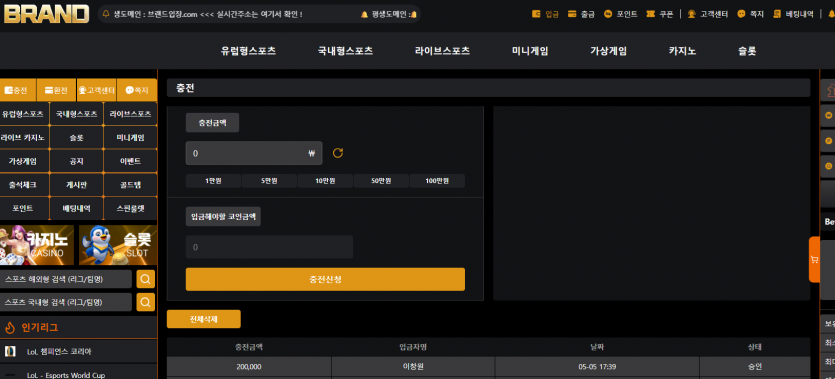Select the 100만원 quick amount button
Image resolution: width=835 pixels, height=379 pixels.
pos(437,181)
